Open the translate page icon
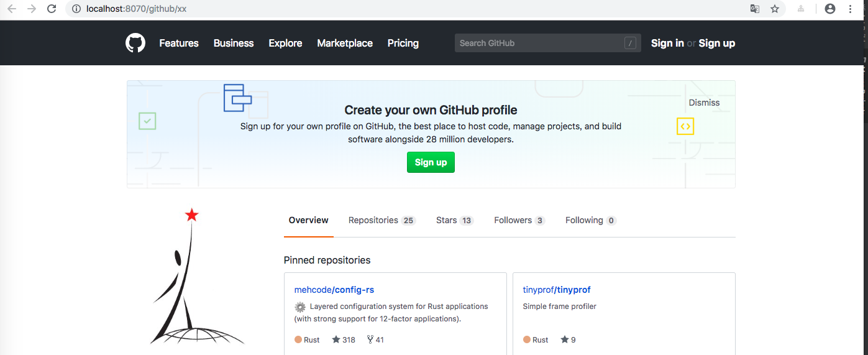 [x=754, y=9]
